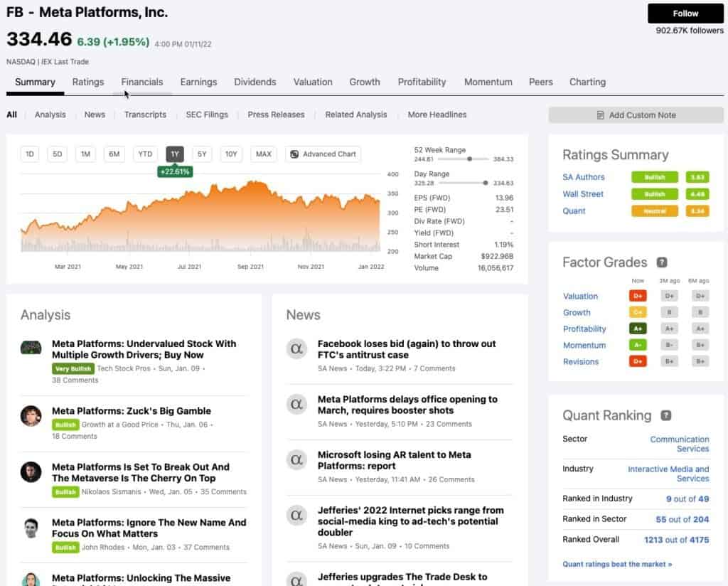Filter headlines by Transcripts
The height and width of the screenshot is (586, 728).
point(145,114)
